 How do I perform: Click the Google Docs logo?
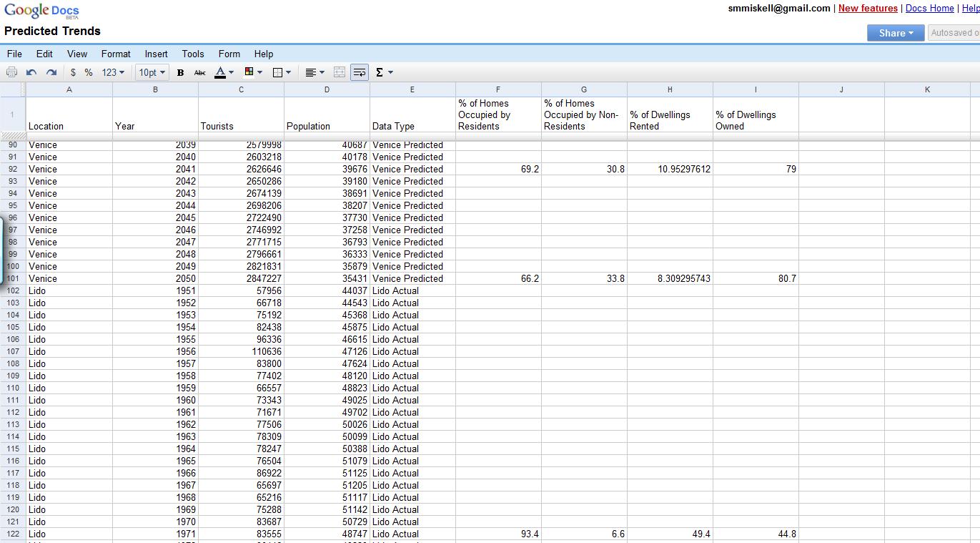point(41,11)
